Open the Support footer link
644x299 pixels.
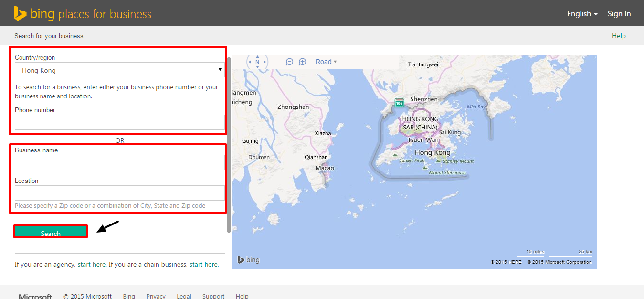[213, 296]
